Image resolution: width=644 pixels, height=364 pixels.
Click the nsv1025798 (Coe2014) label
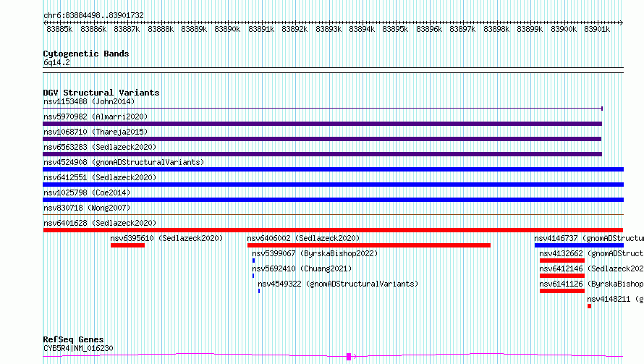point(87,192)
